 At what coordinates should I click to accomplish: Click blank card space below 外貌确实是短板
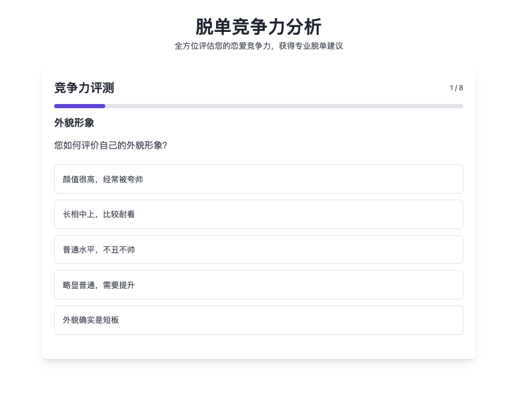coord(258,346)
